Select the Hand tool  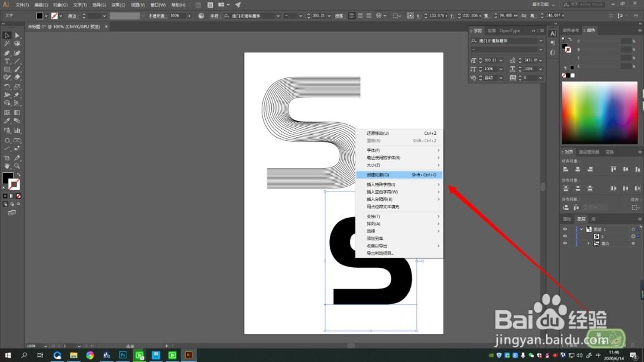coord(7,166)
